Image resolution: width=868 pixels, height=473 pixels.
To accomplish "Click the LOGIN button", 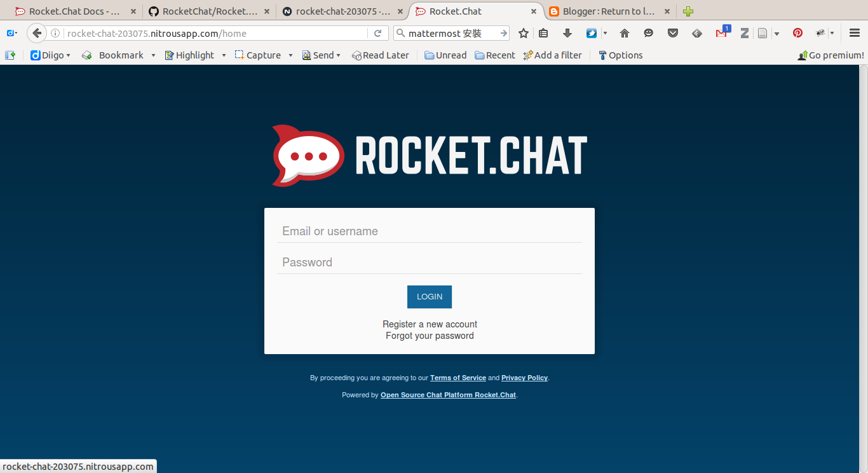I will point(430,297).
